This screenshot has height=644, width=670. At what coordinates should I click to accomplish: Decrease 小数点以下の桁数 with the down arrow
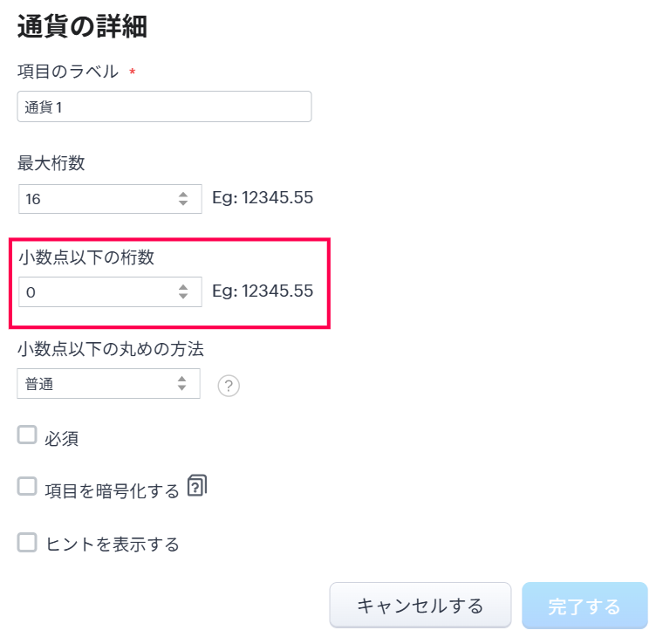183,298
